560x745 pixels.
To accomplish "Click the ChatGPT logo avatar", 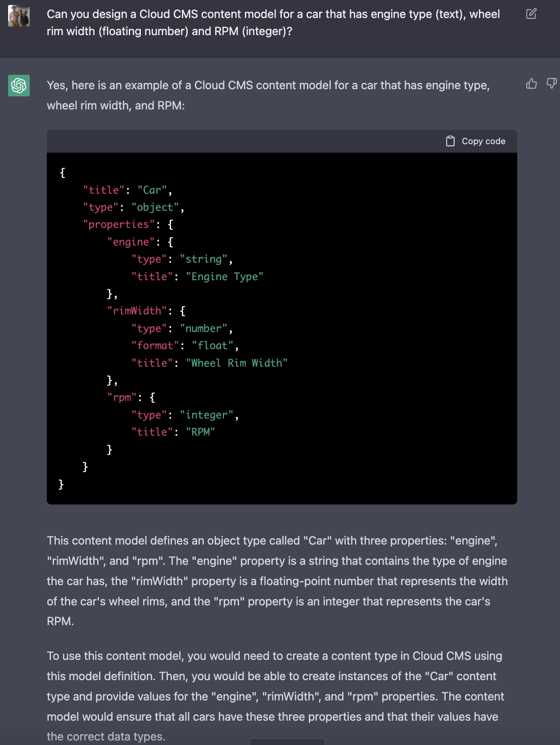I will pos(19,86).
